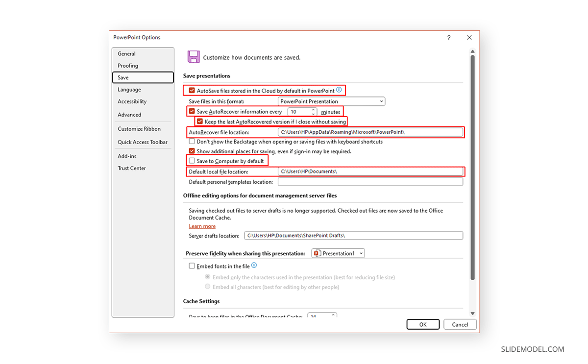Click the Cancel button
The width and height of the screenshot is (588, 364).
click(x=460, y=324)
